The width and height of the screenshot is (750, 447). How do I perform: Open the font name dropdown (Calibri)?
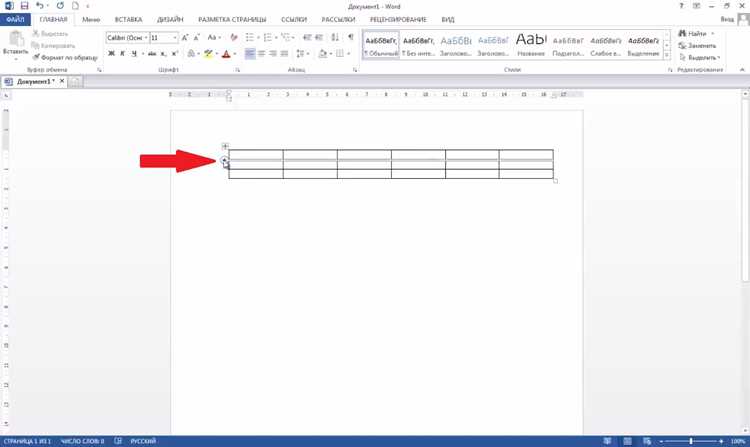click(146, 37)
